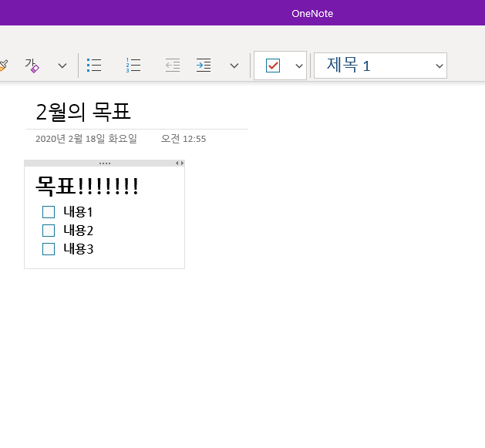Click the date 2020년 2월 18일 화요일
The width and height of the screenshot is (485, 448).
(x=86, y=139)
